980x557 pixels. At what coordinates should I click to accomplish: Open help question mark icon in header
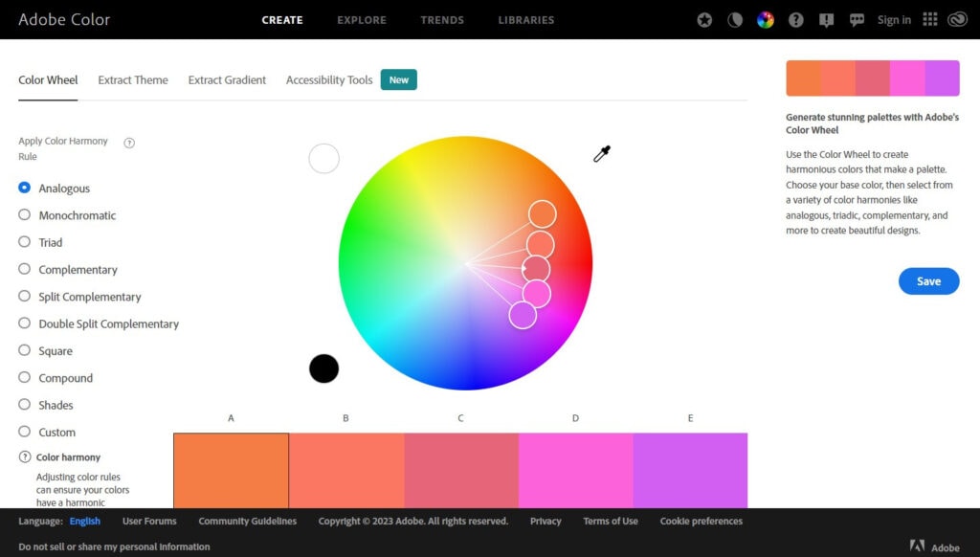[x=795, y=20]
